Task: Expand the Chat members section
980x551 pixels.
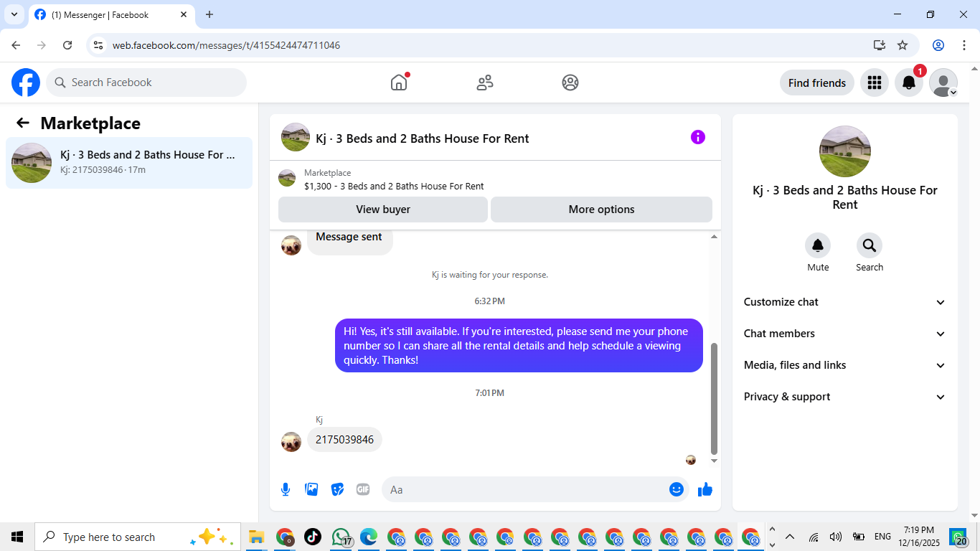Action: (845, 334)
